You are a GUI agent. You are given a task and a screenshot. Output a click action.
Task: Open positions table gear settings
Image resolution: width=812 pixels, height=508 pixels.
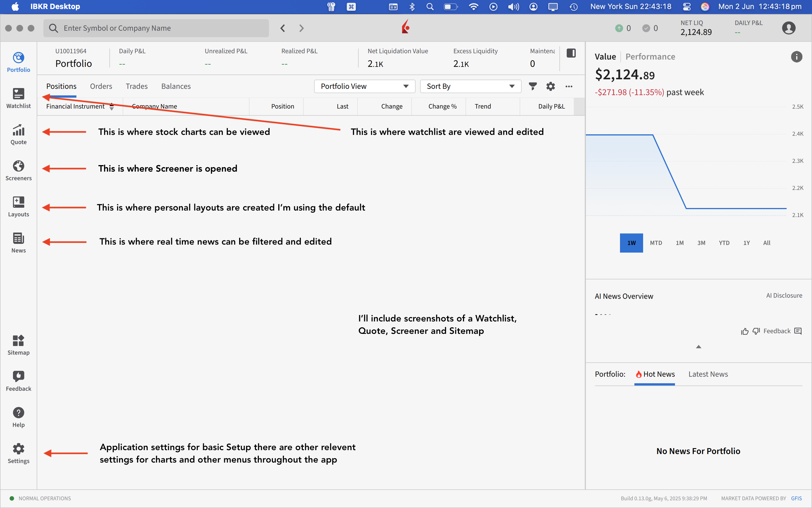coord(551,86)
